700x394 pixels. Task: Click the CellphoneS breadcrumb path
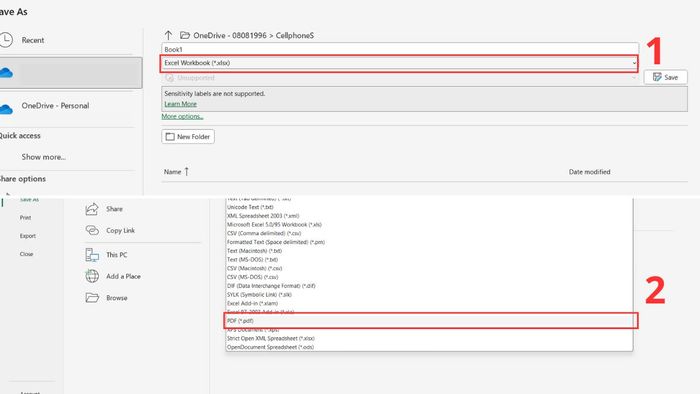[295, 35]
